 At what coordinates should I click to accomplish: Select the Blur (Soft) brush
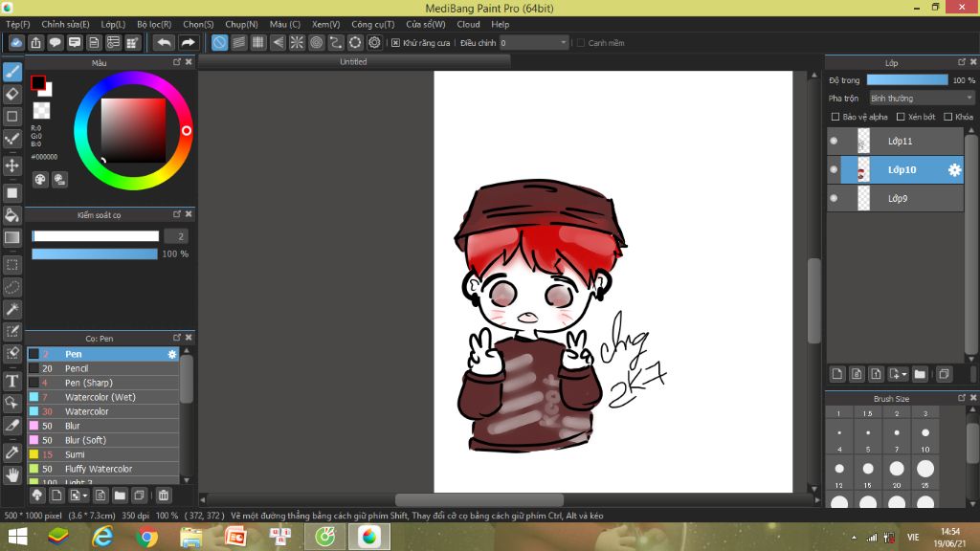coord(103,440)
